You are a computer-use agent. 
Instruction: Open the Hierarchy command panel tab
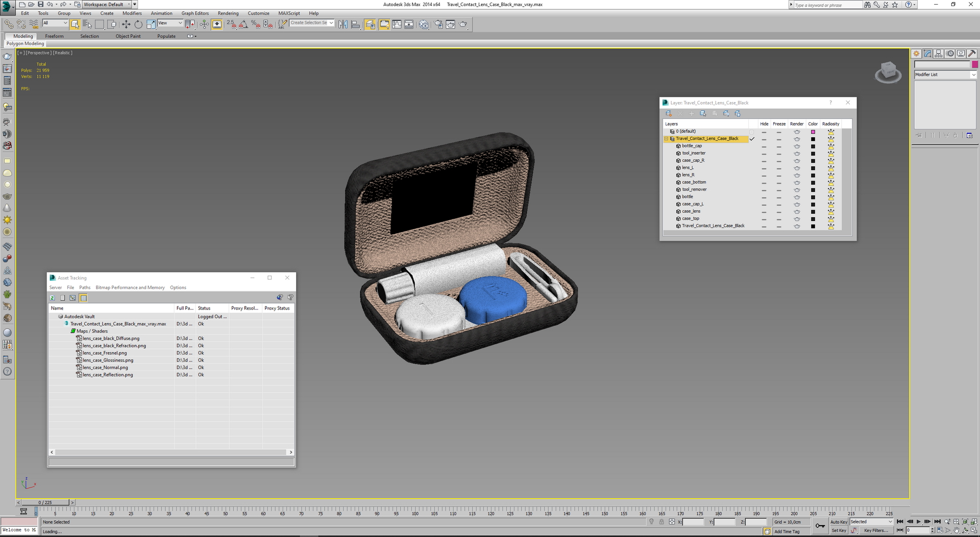click(939, 54)
